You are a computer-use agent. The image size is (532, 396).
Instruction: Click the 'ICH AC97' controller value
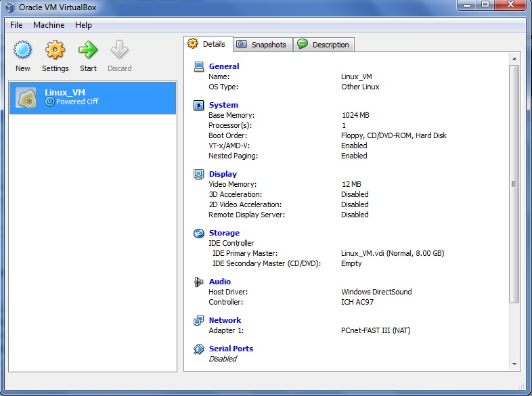(x=357, y=302)
